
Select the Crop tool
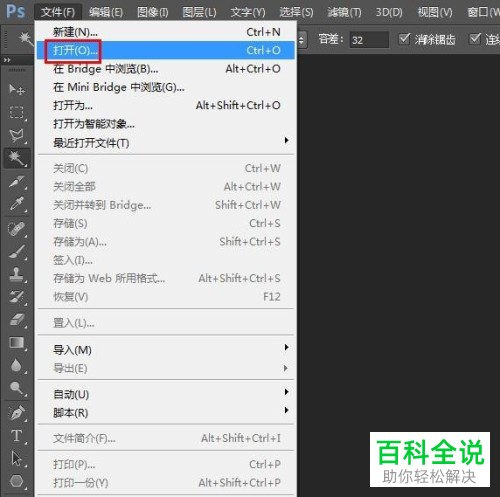[16, 182]
